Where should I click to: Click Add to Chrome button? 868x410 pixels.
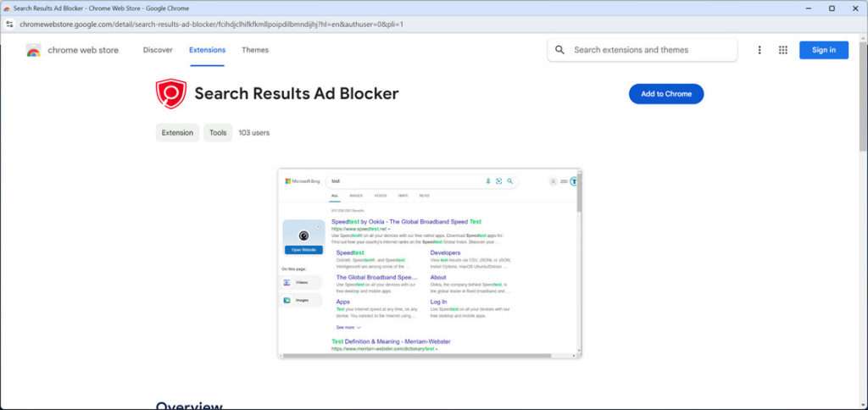point(666,94)
